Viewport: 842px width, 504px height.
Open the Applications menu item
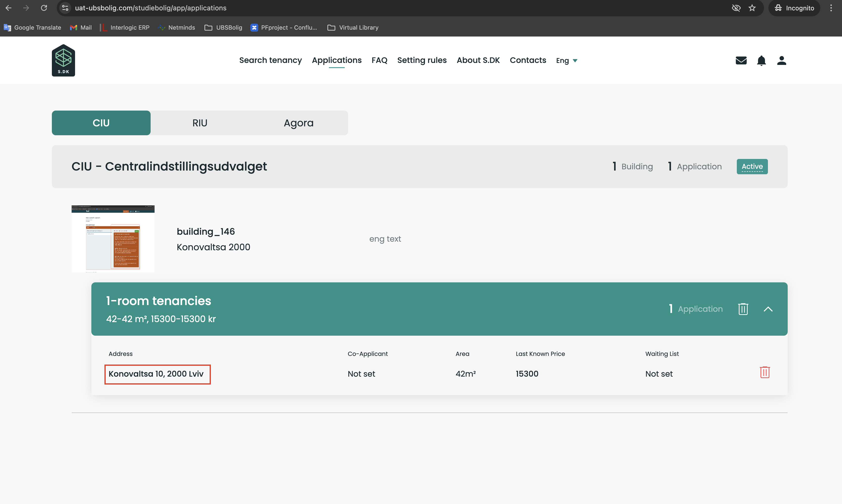pyautogui.click(x=337, y=60)
